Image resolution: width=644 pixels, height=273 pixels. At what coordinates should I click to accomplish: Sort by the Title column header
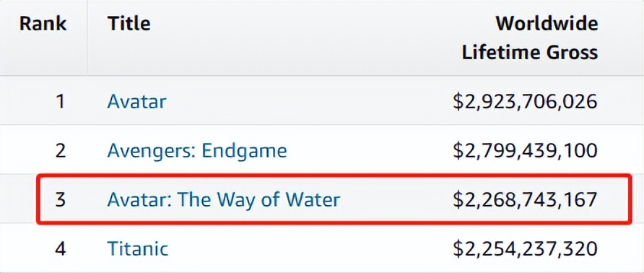click(x=129, y=23)
